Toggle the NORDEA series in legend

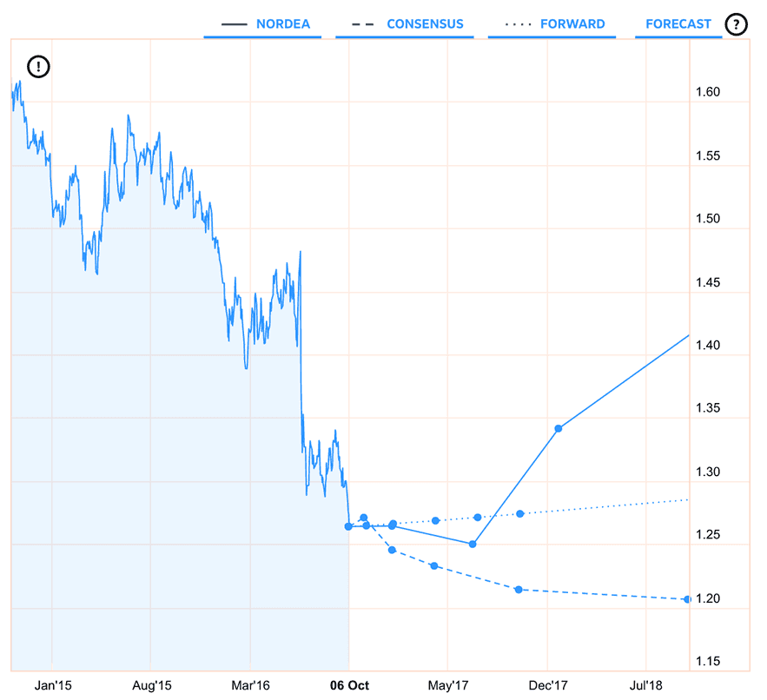point(262,24)
